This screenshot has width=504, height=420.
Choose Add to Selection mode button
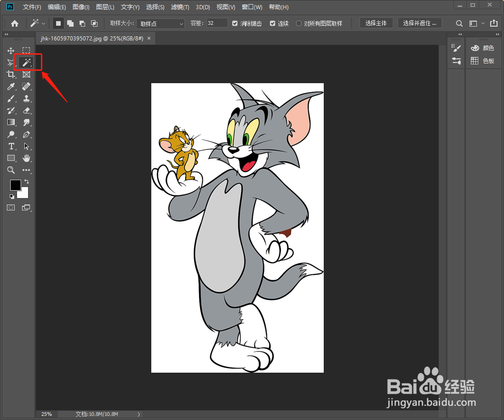[x=70, y=23]
